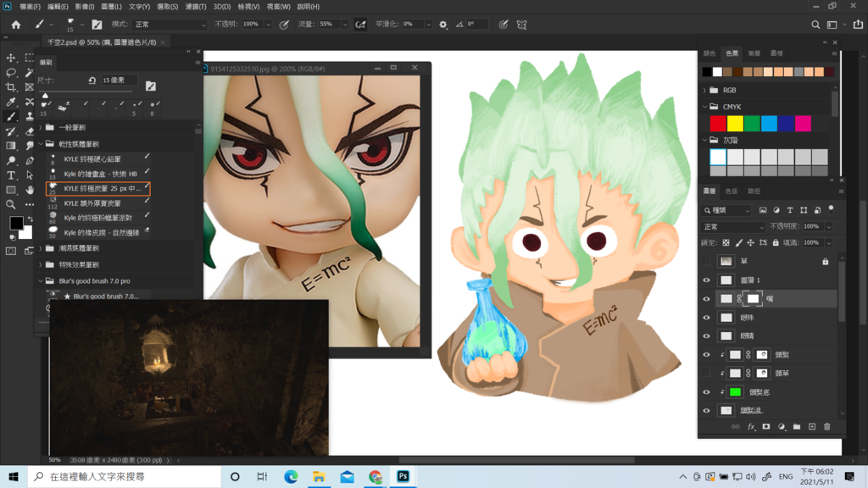
Task: Select the Eraser tool
Action: [x=30, y=131]
